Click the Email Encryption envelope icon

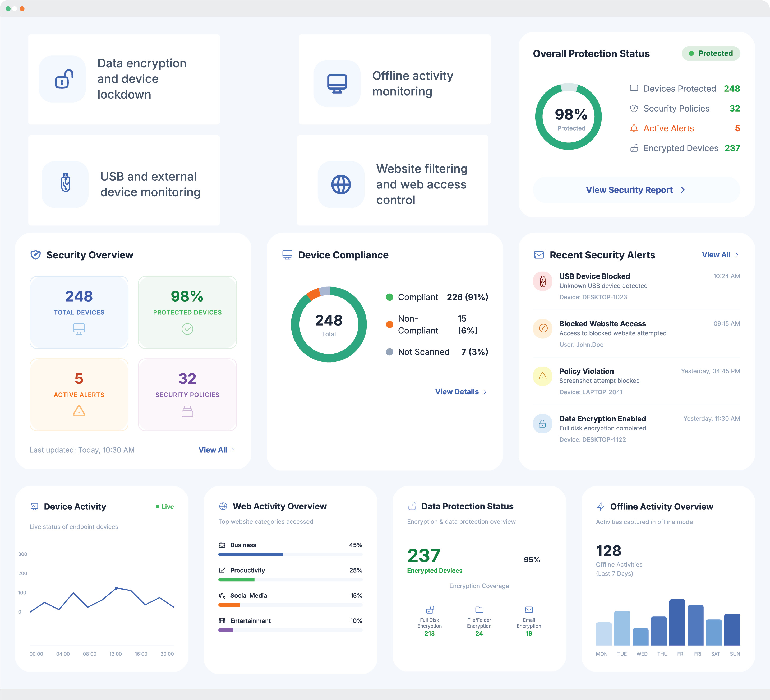point(529,609)
